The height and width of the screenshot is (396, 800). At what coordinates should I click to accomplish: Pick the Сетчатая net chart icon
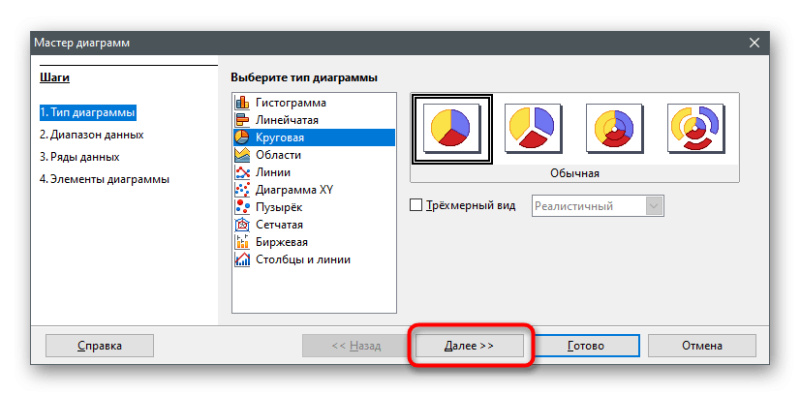coord(242,225)
